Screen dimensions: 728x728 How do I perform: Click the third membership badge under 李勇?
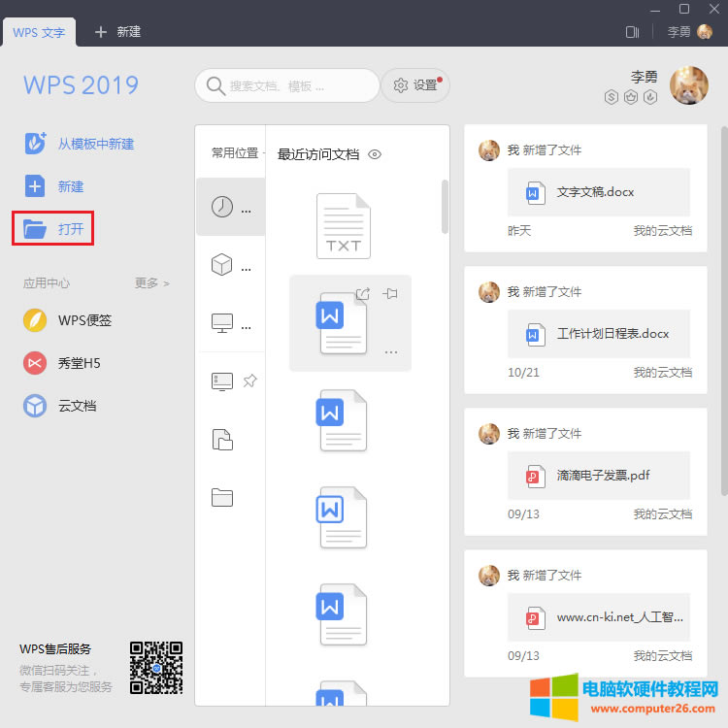[650, 97]
